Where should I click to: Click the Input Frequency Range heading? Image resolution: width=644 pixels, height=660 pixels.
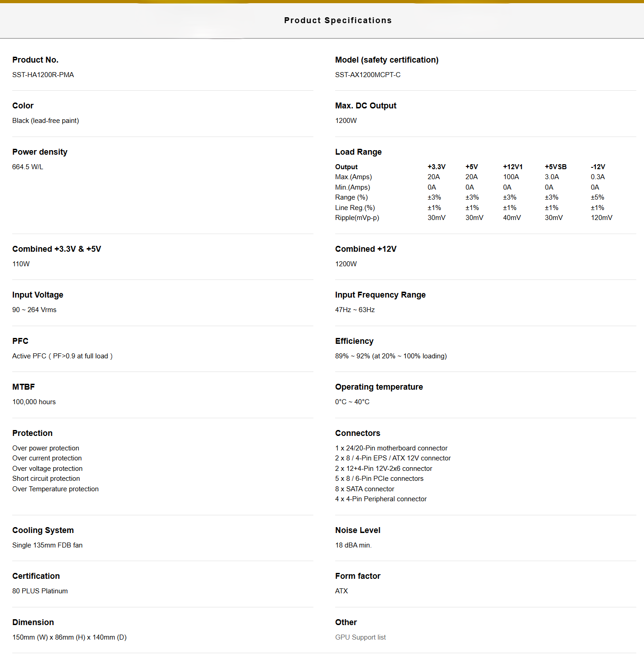[381, 295]
